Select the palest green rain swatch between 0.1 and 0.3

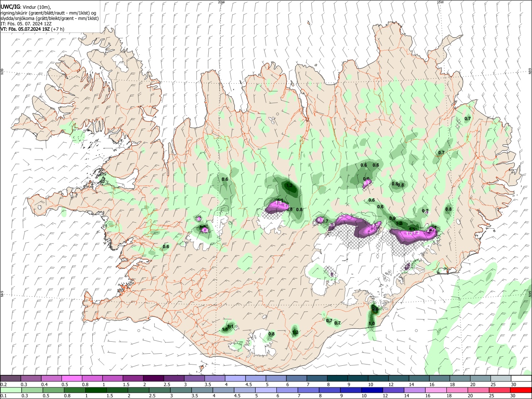11,390
